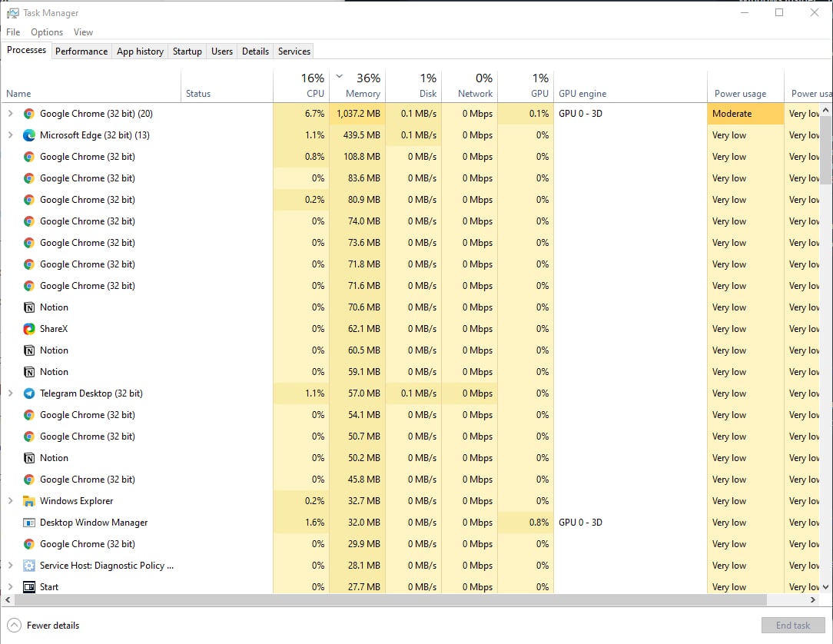Click the Chrome icon in the 108.8 MB row
The width and height of the screenshot is (833, 644).
point(29,157)
